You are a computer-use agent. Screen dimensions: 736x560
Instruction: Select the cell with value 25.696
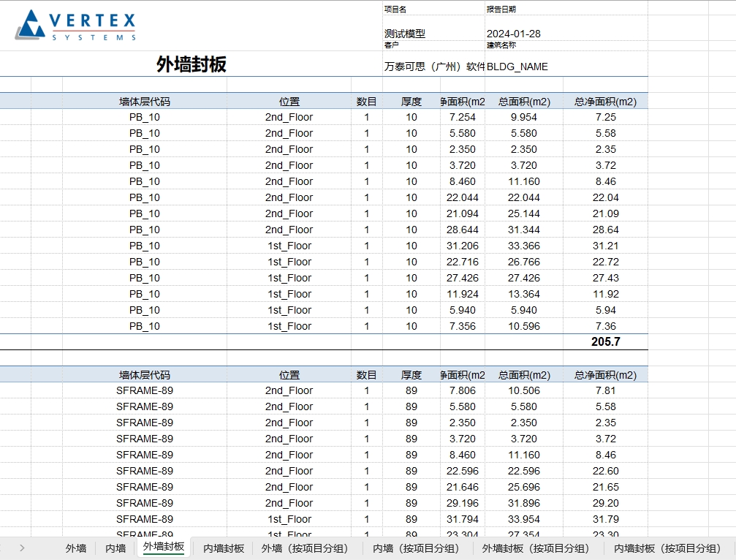point(524,487)
